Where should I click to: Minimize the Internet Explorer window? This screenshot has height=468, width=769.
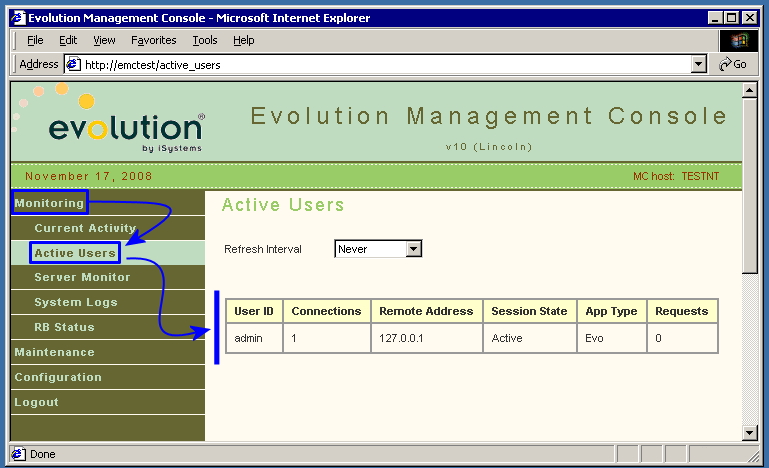click(x=716, y=18)
